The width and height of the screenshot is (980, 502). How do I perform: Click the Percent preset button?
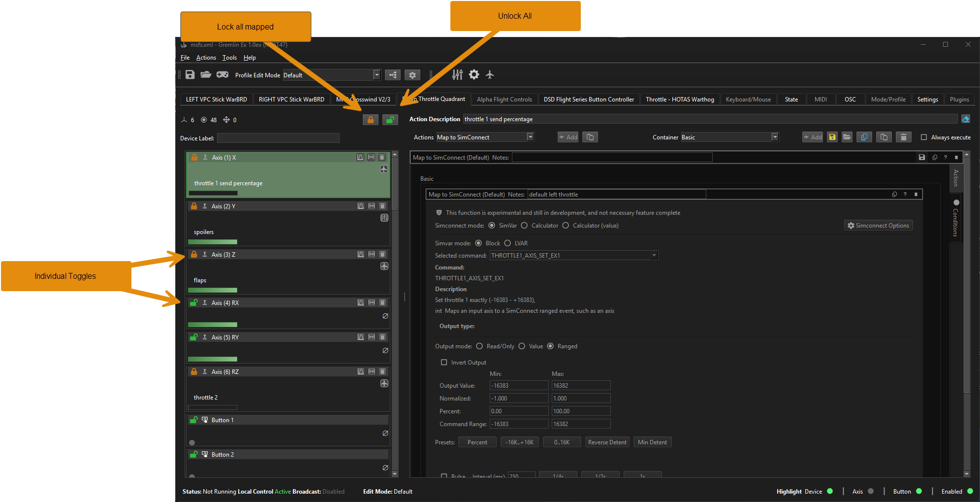(477, 442)
